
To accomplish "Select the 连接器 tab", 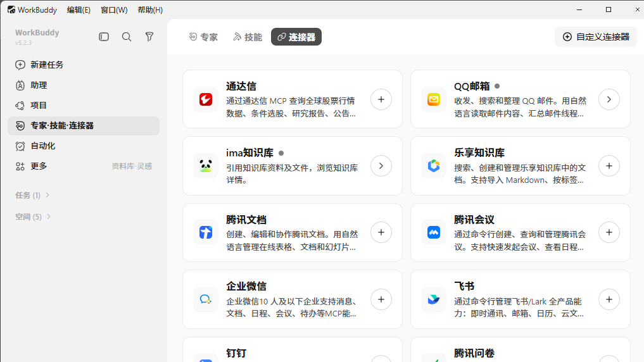I will 296,37.
